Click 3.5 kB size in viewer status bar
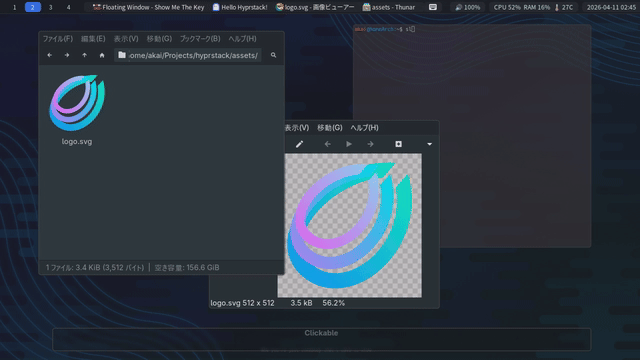This screenshot has height=360, width=640. [x=301, y=303]
